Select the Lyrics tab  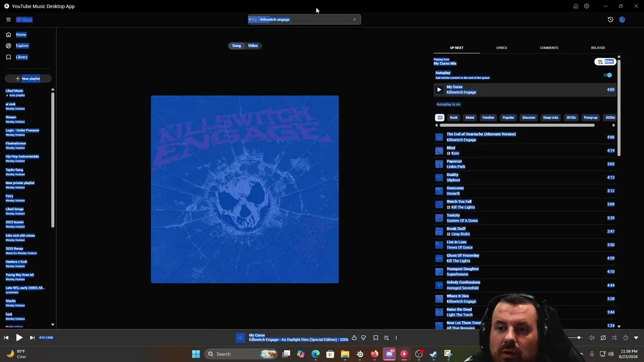click(x=502, y=48)
